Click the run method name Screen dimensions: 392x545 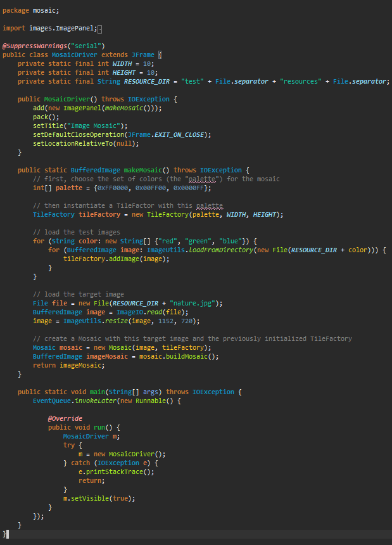pyautogui.click(x=99, y=428)
